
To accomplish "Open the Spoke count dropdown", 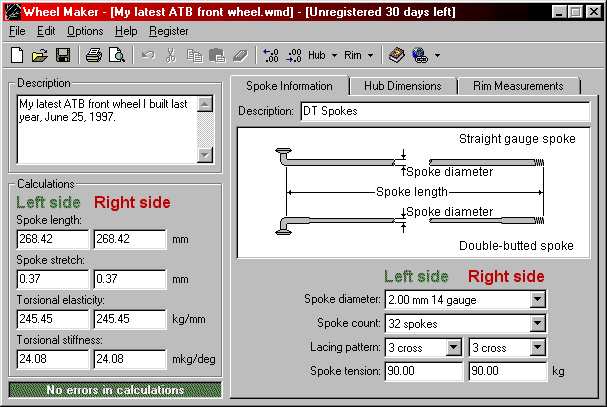I will 537,323.
